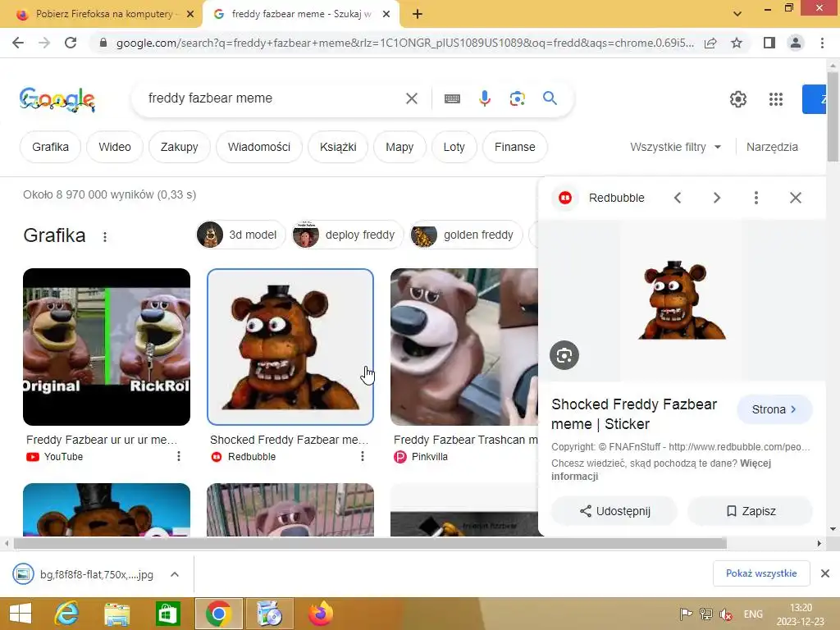Filter images by 3d model chip

[x=240, y=235]
